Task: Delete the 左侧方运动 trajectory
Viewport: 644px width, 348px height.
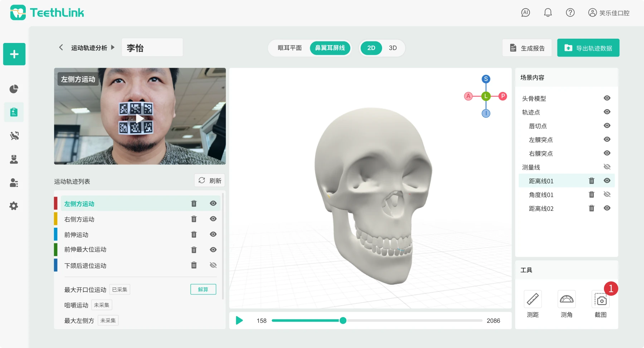Action: click(x=194, y=203)
